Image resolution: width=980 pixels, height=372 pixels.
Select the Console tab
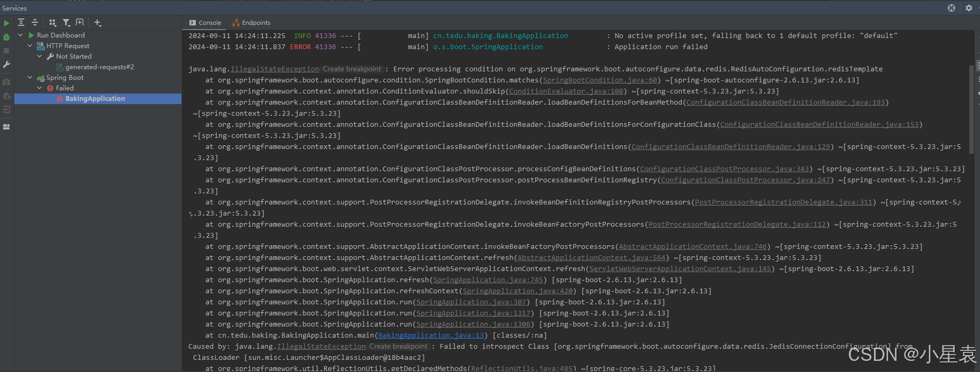click(205, 23)
